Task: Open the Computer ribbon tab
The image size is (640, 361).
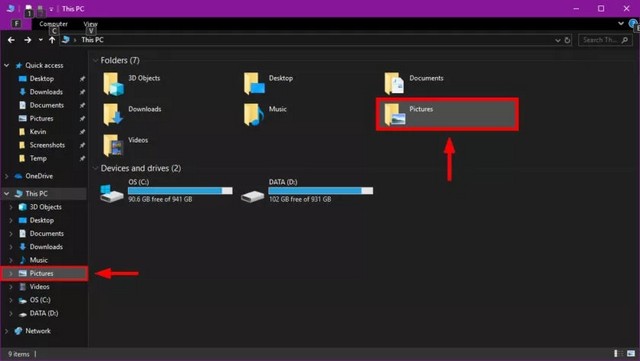Action: [x=53, y=24]
